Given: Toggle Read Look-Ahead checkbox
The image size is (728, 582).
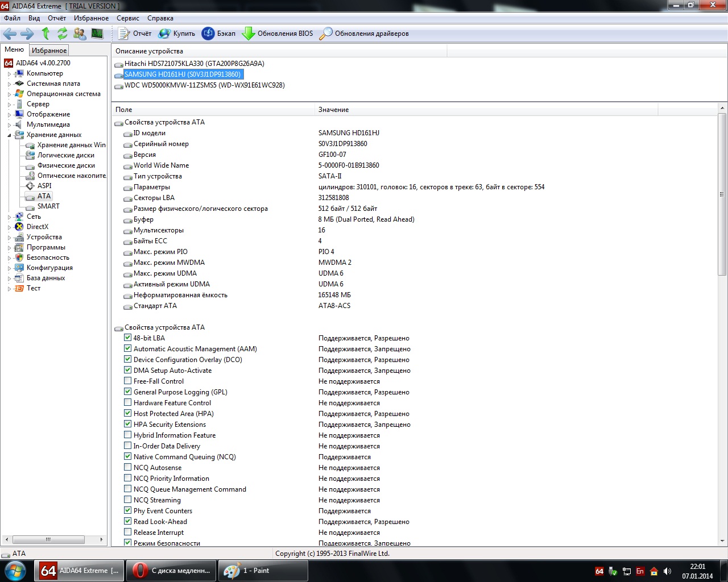Looking at the screenshot, I should click(x=127, y=521).
